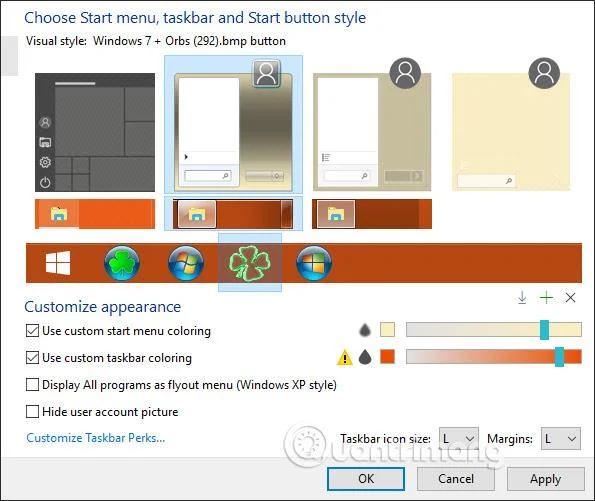Click the Apply button
Screen dimensions: 595x501
point(545,479)
